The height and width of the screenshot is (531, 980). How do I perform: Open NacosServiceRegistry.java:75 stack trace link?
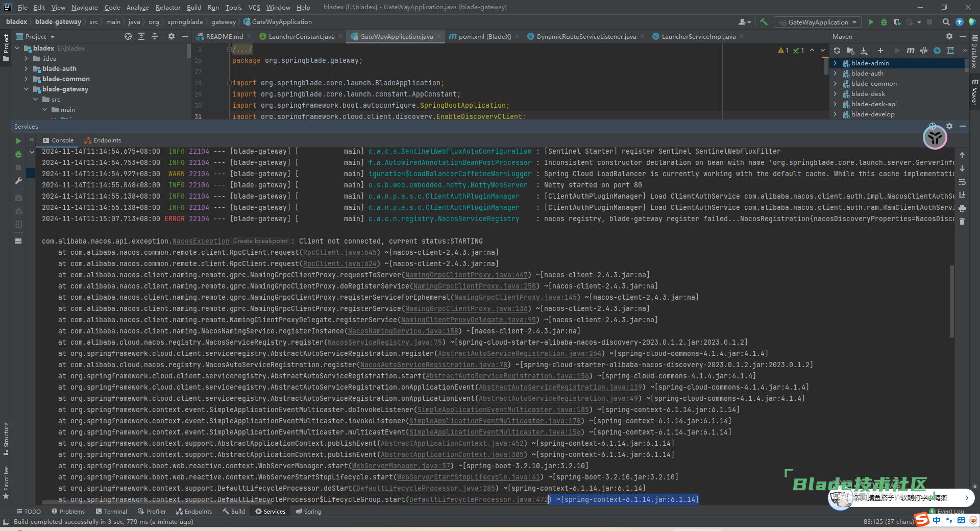tap(385, 343)
